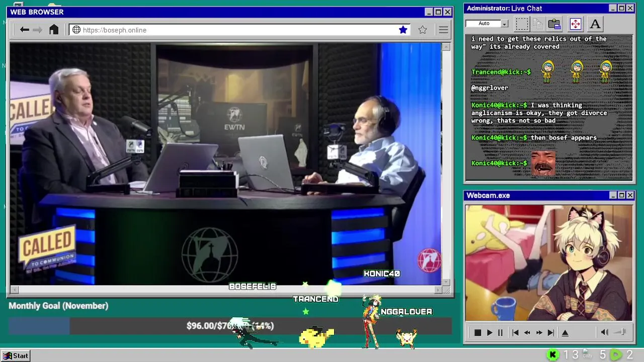Click the browser horizontal scrollbar right arrow
This screenshot has width=644, height=362.
pos(438,290)
